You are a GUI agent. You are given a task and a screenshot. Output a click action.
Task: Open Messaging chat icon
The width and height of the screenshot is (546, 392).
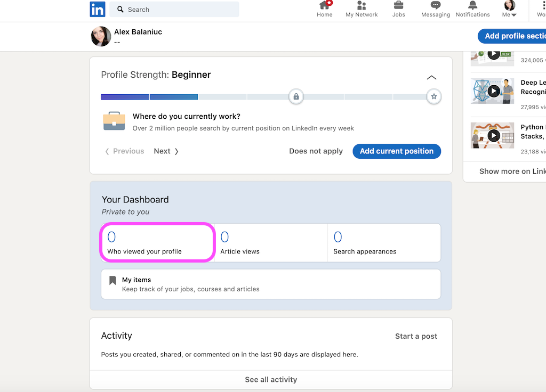click(x=435, y=5)
